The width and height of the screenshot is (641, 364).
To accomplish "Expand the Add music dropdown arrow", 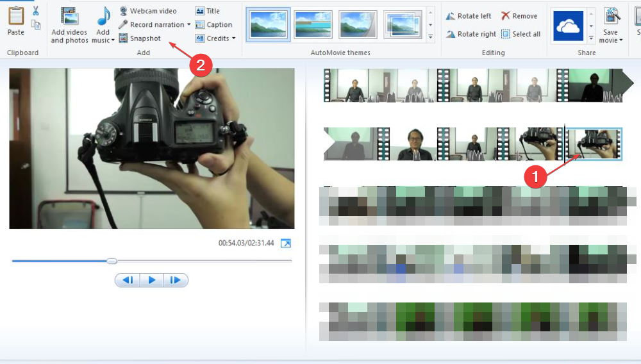I will tap(113, 40).
